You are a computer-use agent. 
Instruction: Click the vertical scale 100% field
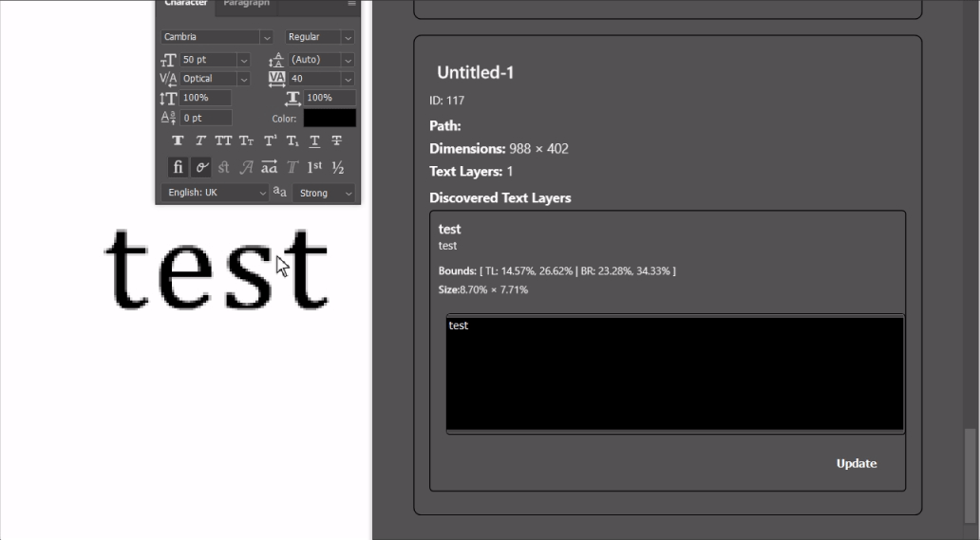(x=206, y=98)
